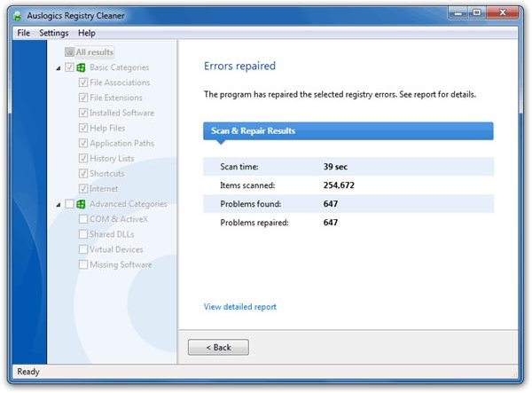
Task: Select the Missing Software label
Action: point(121,264)
